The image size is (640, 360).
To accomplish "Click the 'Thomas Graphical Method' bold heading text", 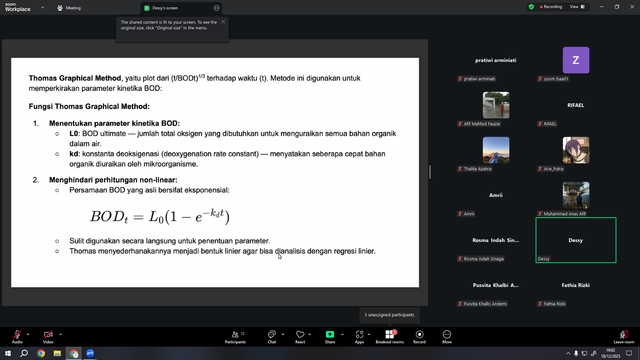I will click(x=75, y=78).
